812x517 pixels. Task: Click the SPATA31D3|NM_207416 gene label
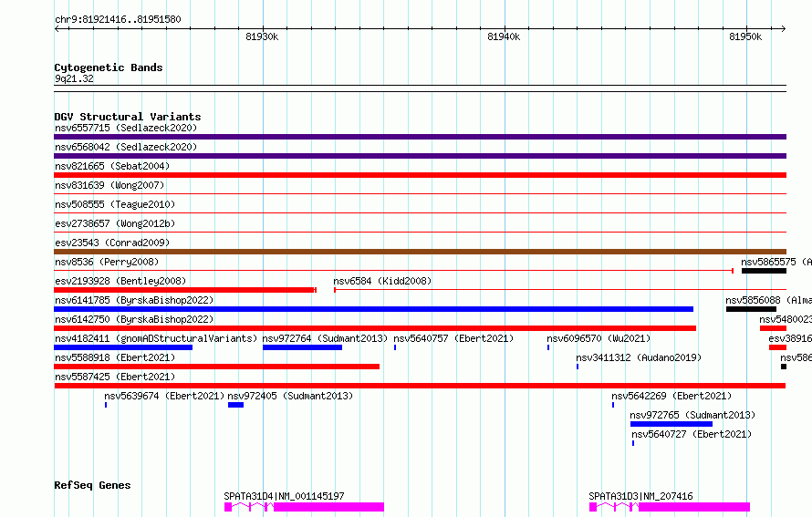[640, 496]
